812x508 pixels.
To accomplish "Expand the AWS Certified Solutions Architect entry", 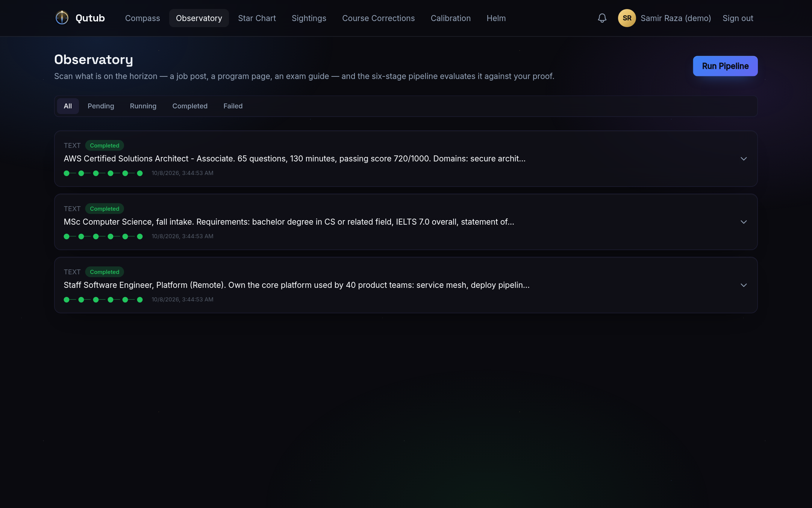I will click(x=744, y=159).
